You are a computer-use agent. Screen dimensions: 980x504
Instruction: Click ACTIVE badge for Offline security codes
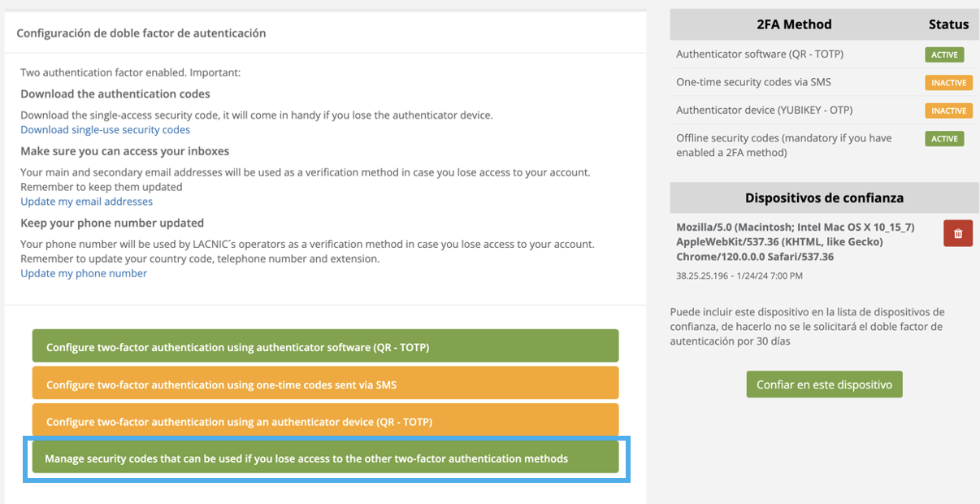click(x=944, y=139)
